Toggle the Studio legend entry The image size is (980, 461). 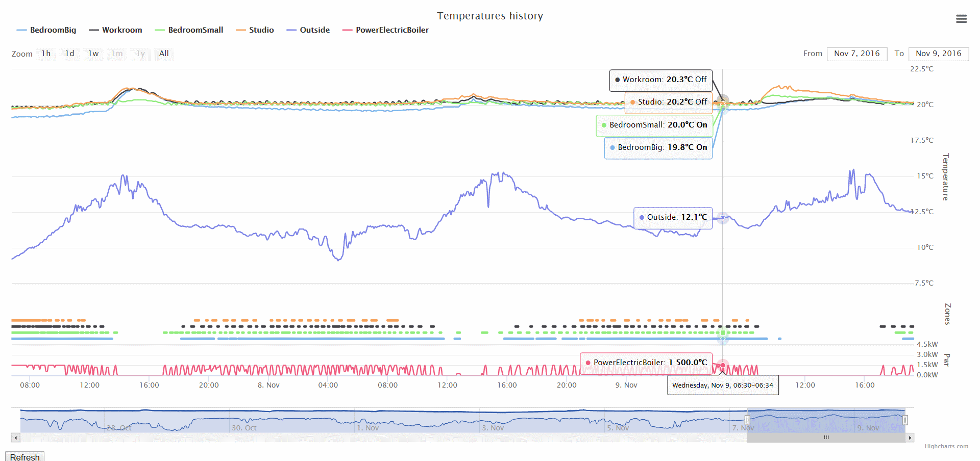255,30
